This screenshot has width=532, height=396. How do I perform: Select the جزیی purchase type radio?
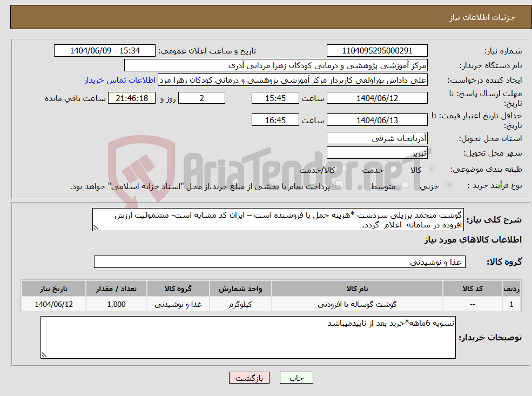[x=448, y=185]
